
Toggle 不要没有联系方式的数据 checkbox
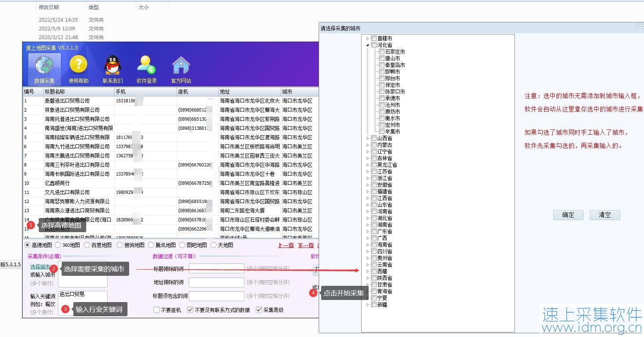190,310
